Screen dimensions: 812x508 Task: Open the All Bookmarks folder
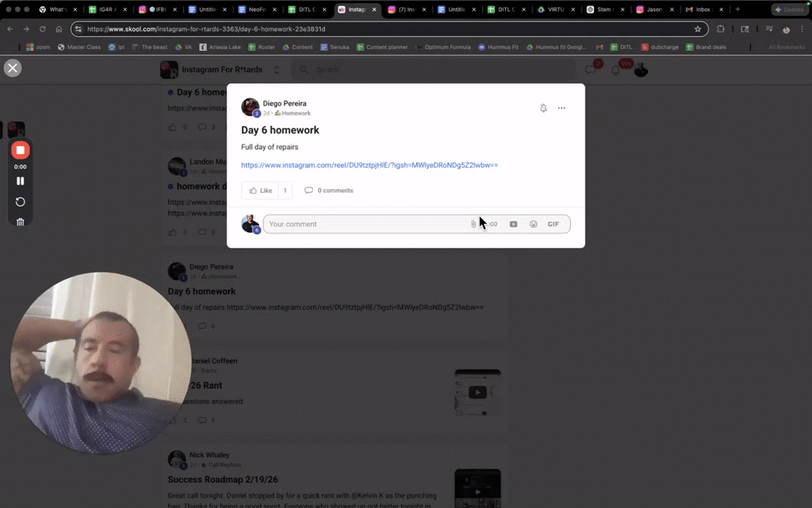coord(787,47)
